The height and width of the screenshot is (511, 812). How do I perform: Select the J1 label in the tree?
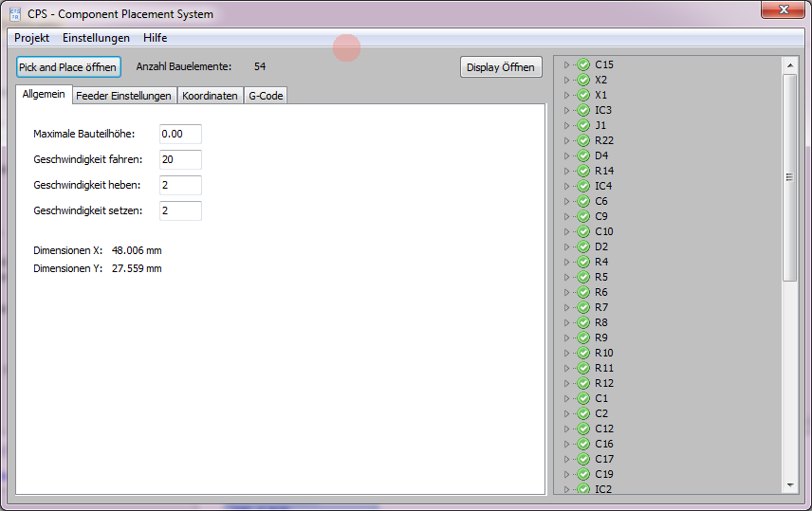point(600,125)
